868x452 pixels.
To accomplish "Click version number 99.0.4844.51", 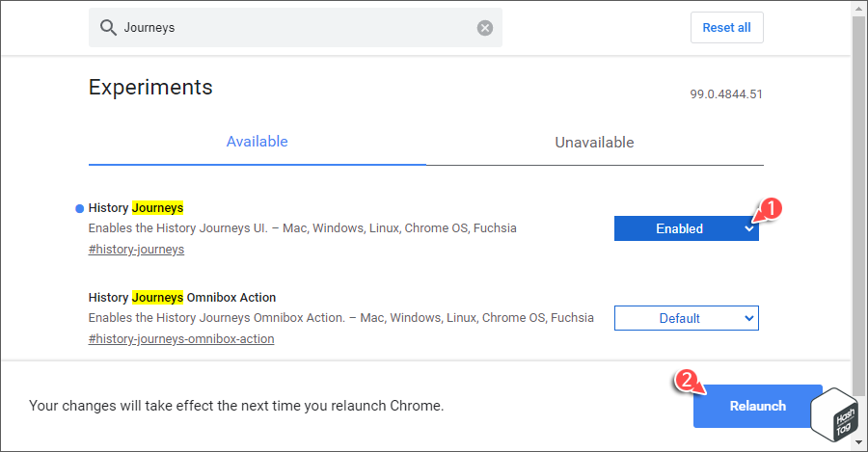I will pos(725,94).
